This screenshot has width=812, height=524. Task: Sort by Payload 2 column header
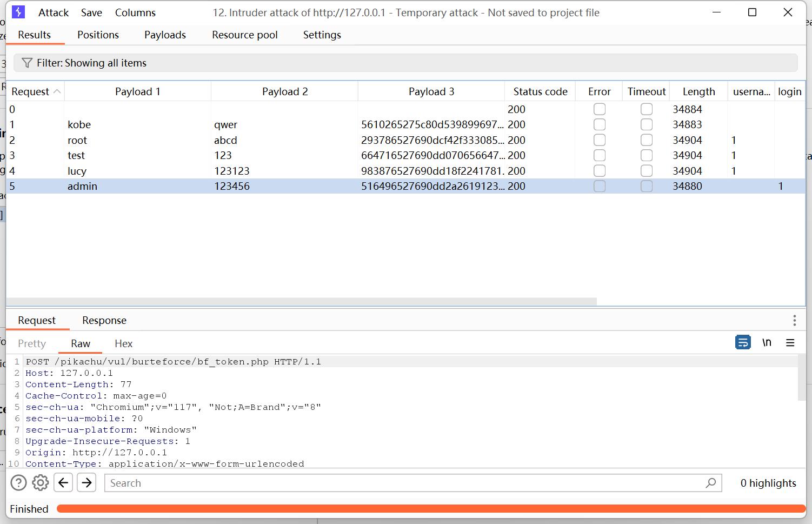pyautogui.click(x=285, y=91)
